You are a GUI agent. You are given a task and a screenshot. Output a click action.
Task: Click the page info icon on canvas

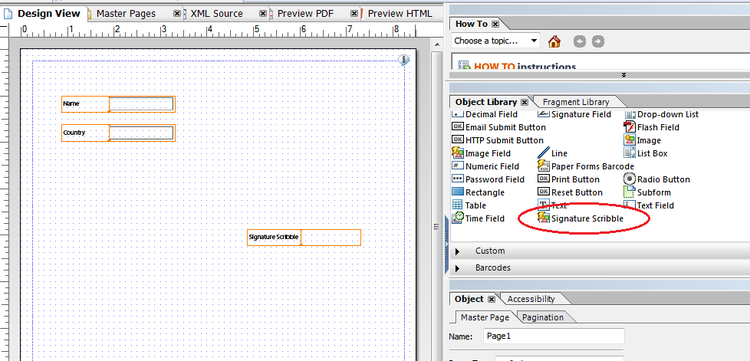(x=404, y=59)
